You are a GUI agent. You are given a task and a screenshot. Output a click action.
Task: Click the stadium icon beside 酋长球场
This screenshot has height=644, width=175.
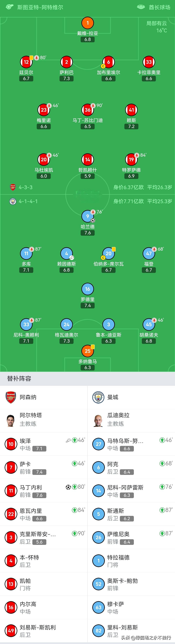click(x=141, y=7)
